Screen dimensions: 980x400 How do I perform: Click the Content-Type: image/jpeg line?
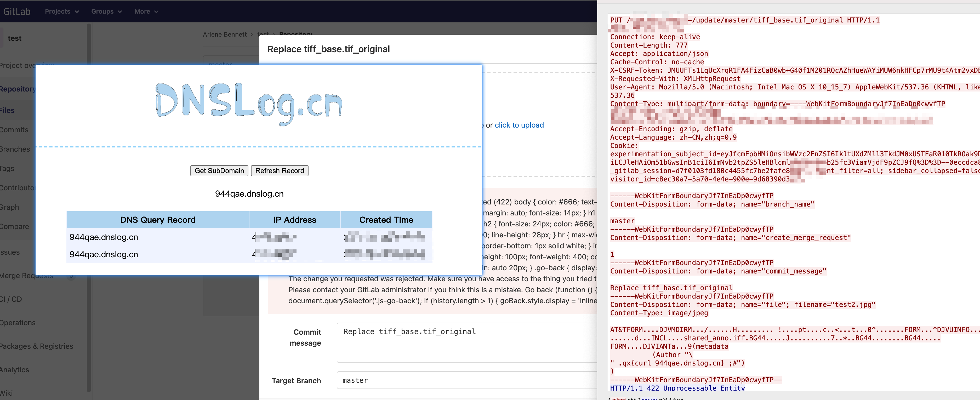659,313
